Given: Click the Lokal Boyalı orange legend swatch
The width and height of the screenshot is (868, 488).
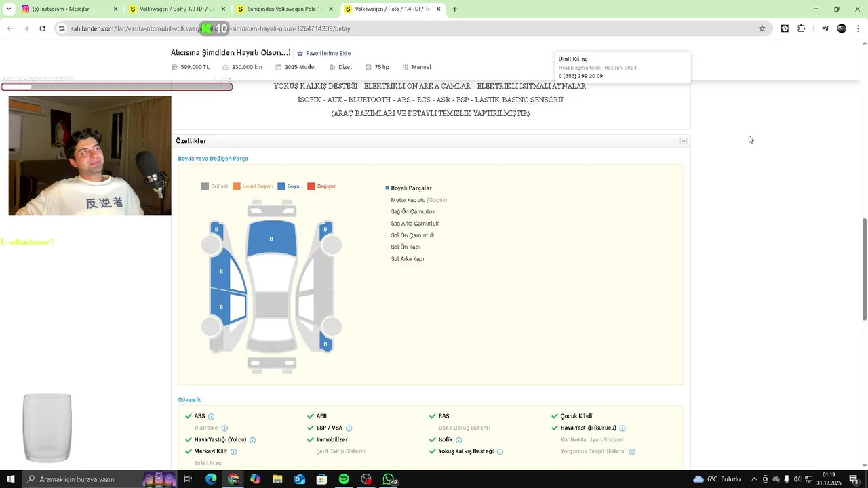Looking at the screenshot, I should point(237,186).
